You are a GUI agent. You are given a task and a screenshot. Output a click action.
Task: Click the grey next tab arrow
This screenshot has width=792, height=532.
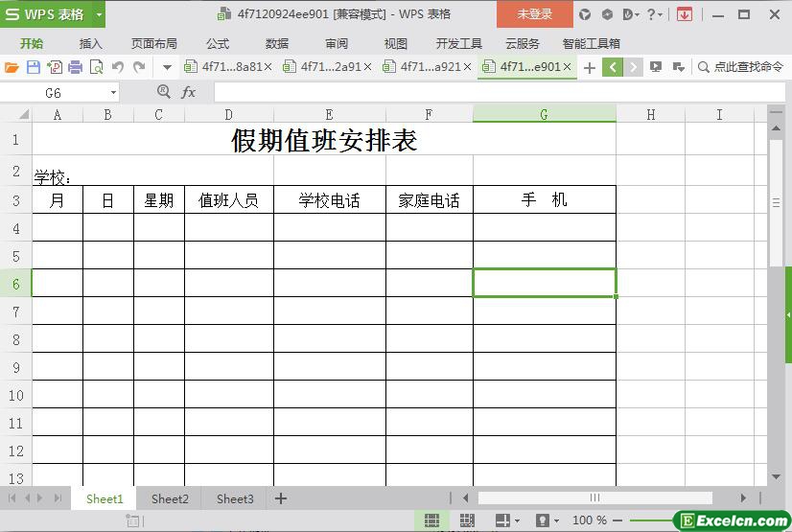coord(633,67)
